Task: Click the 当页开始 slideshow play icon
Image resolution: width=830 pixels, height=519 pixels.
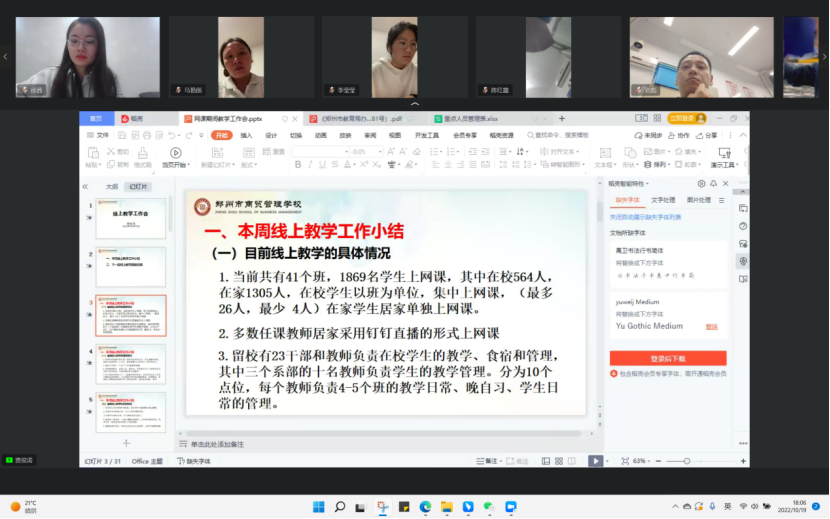Action: [175, 153]
